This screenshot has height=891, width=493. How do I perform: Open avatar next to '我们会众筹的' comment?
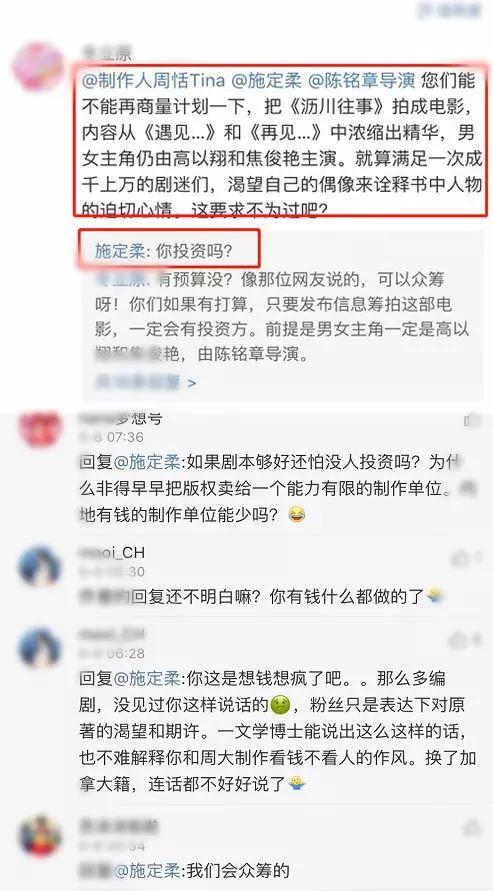coord(40,836)
